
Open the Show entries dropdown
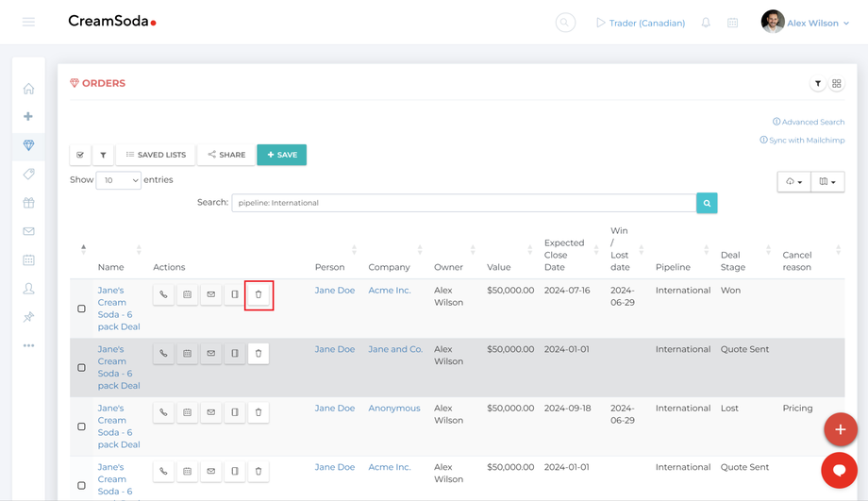click(x=118, y=180)
